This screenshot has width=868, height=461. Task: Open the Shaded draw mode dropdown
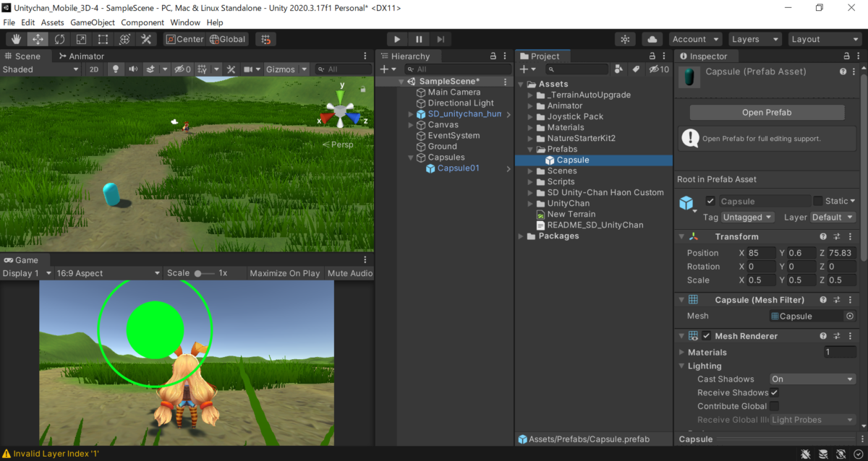coord(41,69)
